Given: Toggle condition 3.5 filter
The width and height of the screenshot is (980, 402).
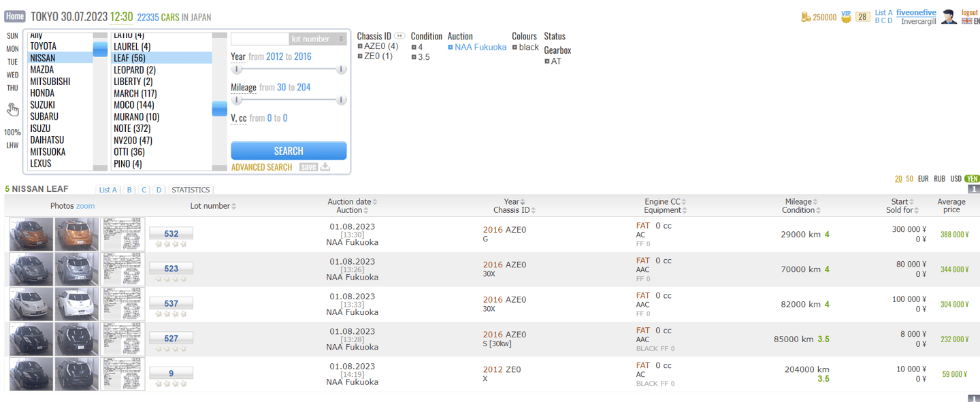Looking at the screenshot, I should coord(421,57).
